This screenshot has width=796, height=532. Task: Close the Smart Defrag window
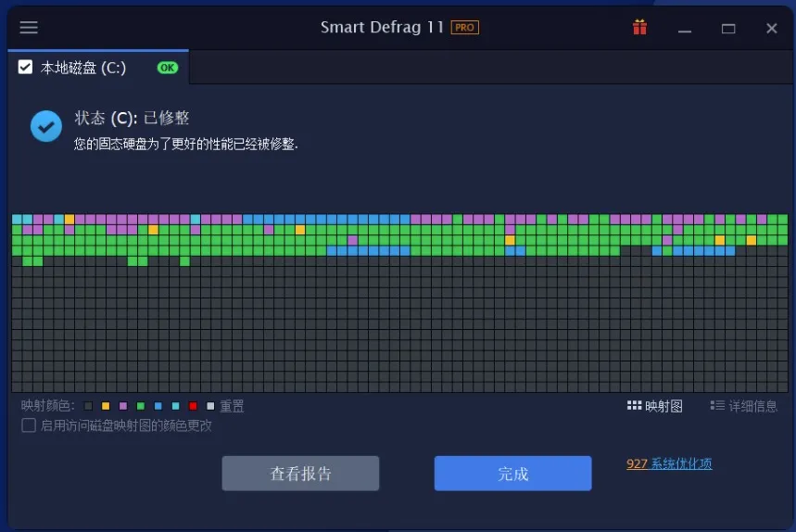click(772, 29)
